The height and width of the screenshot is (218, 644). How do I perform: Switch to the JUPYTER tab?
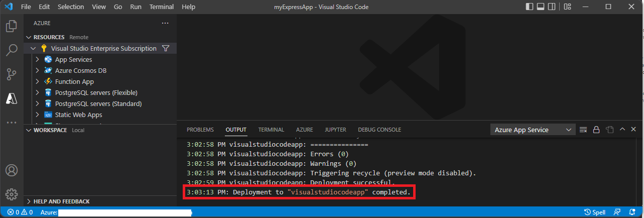click(x=335, y=130)
